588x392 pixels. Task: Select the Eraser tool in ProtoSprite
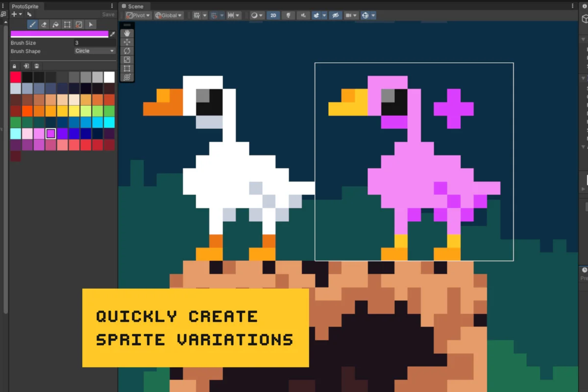point(44,24)
